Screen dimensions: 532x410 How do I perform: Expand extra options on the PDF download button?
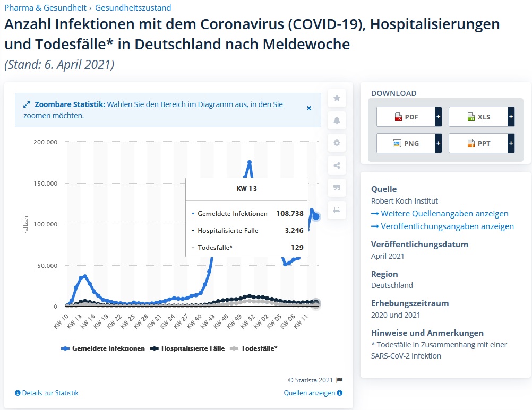[439, 116]
